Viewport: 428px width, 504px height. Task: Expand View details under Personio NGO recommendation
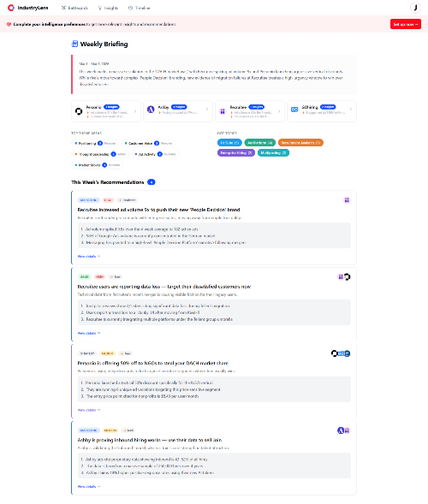(89, 410)
